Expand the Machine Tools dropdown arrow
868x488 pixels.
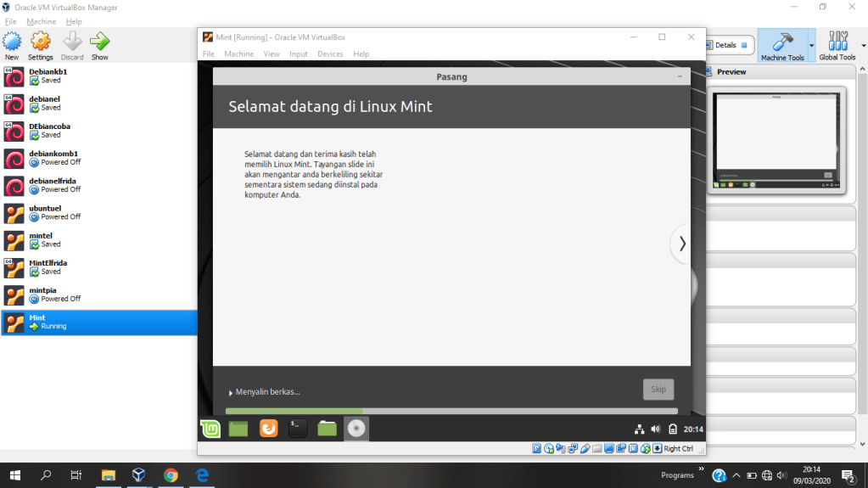(x=811, y=45)
